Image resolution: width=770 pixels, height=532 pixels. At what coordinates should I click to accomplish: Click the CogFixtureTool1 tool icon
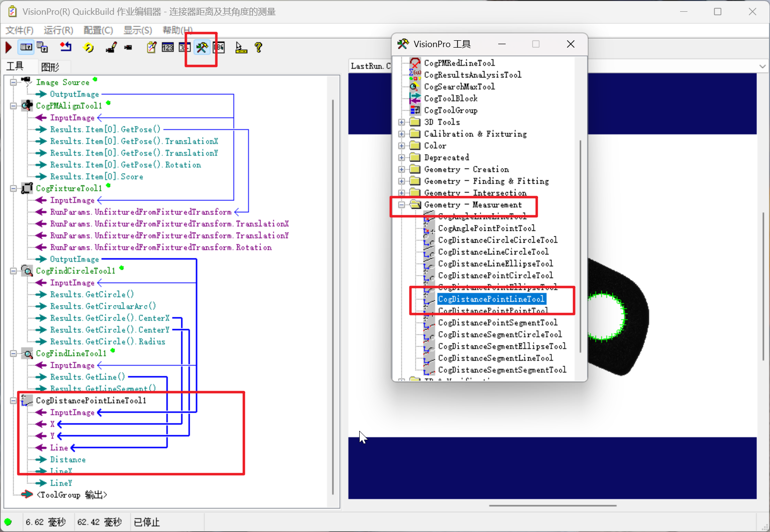[27, 188]
